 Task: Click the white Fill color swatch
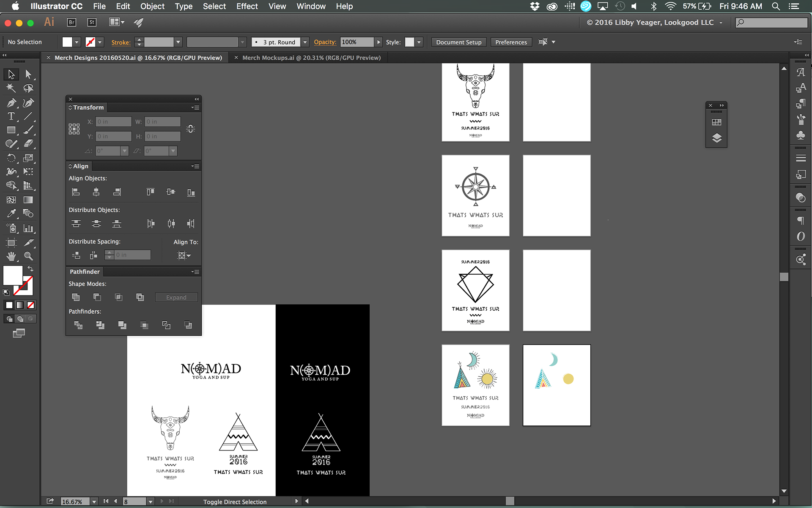(x=13, y=276)
